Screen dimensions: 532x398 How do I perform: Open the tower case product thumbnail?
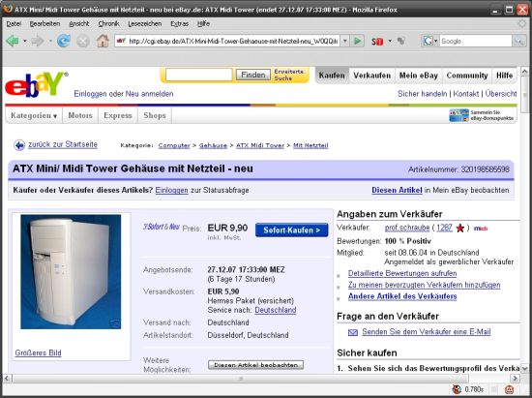click(71, 272)
